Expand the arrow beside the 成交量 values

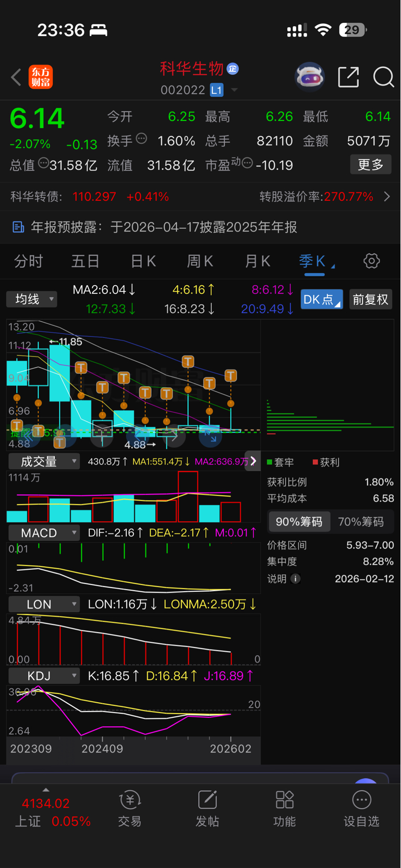tap(252, 461)
